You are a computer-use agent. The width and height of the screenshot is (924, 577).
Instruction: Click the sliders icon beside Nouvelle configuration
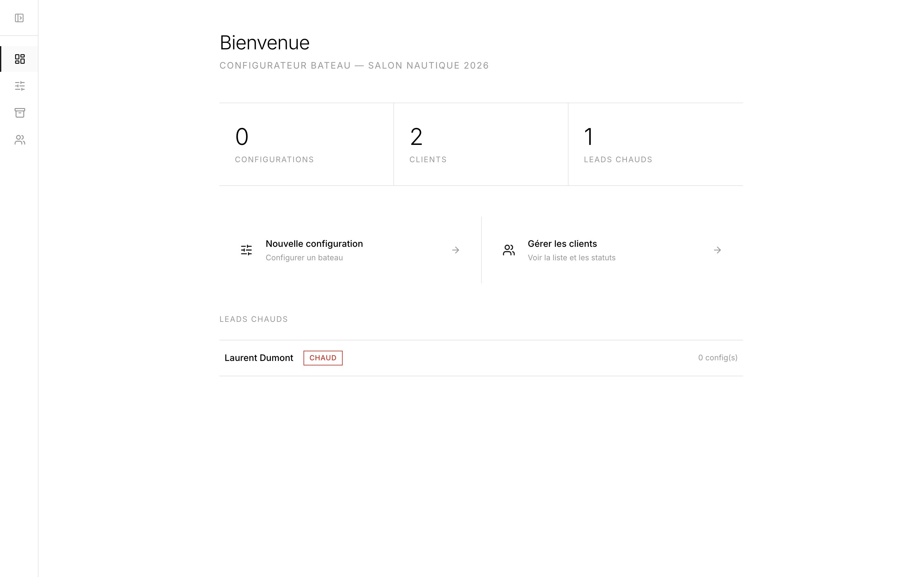pyautogui.click(x=246, y=250)
